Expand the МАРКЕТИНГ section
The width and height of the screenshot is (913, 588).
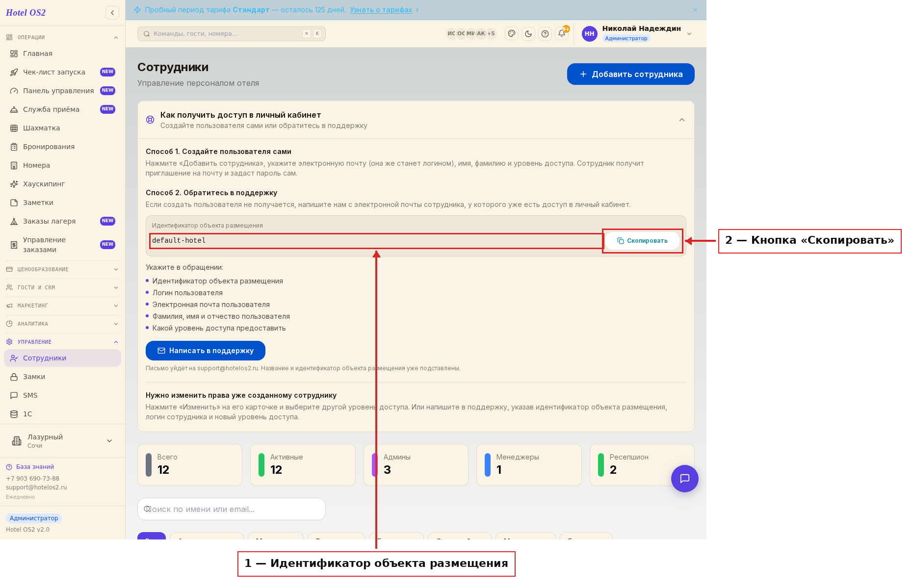62,306
